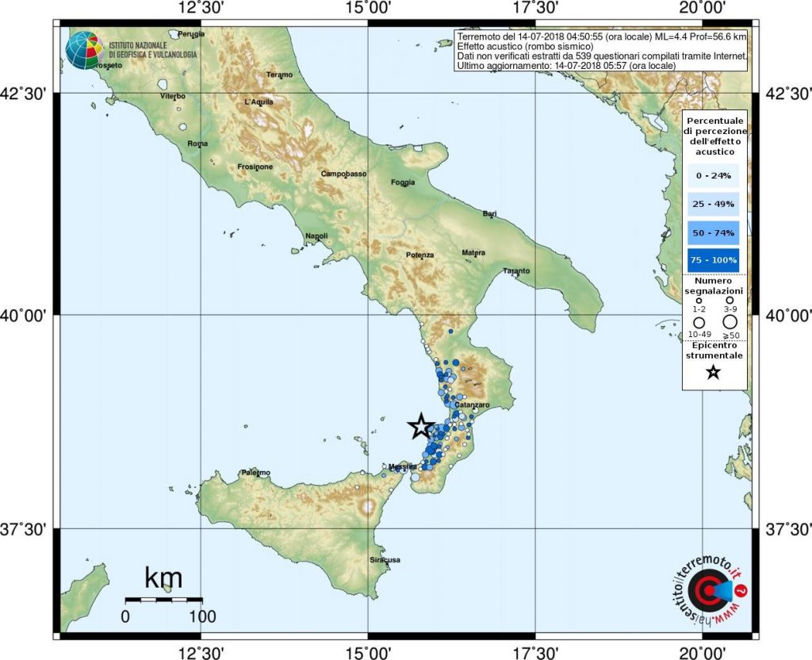The height and width of the screenshot is (660, 812).
Task: Click the epicenter star on the map
Action: tap(421, 426)
